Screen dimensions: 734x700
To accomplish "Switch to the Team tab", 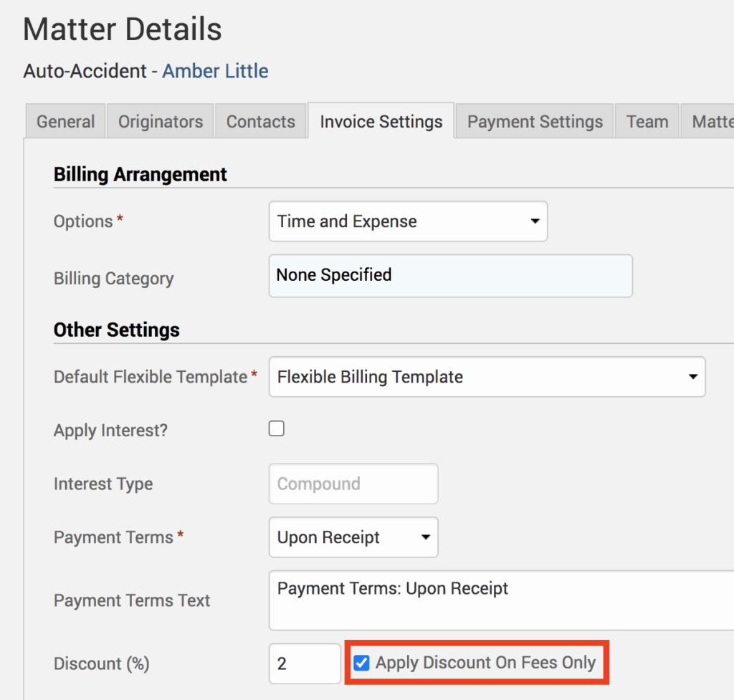I will click(647, 122).
